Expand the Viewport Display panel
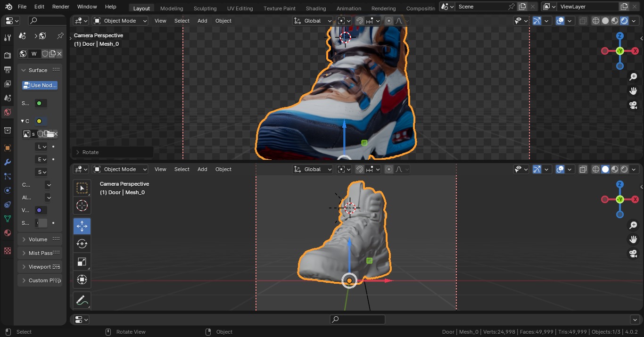The height and width of the screenshot is (337, 644). (40, 267)
